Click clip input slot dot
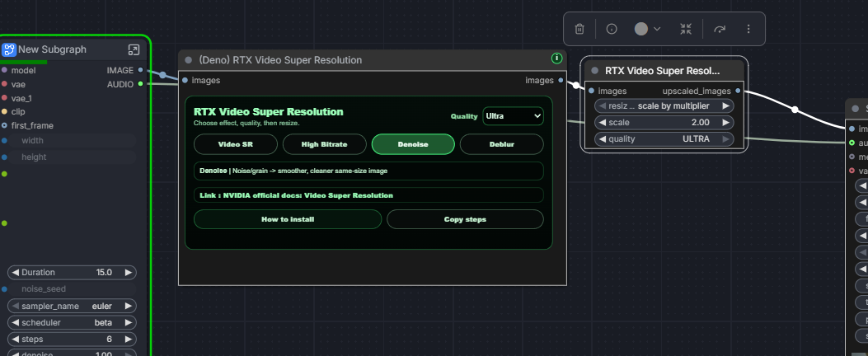868x356 pixels. pos(4,112)
